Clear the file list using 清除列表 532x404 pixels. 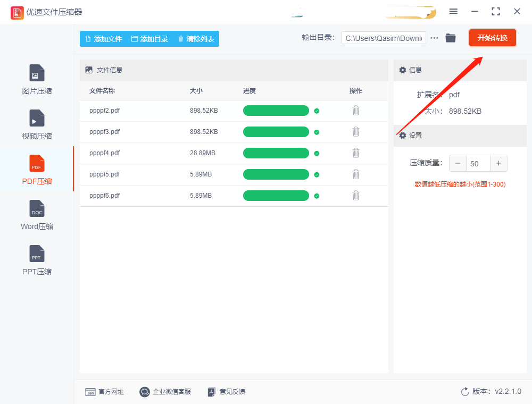click(196, 38)
